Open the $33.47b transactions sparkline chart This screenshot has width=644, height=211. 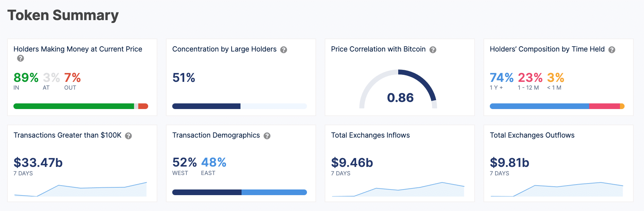tap(80, 189)
